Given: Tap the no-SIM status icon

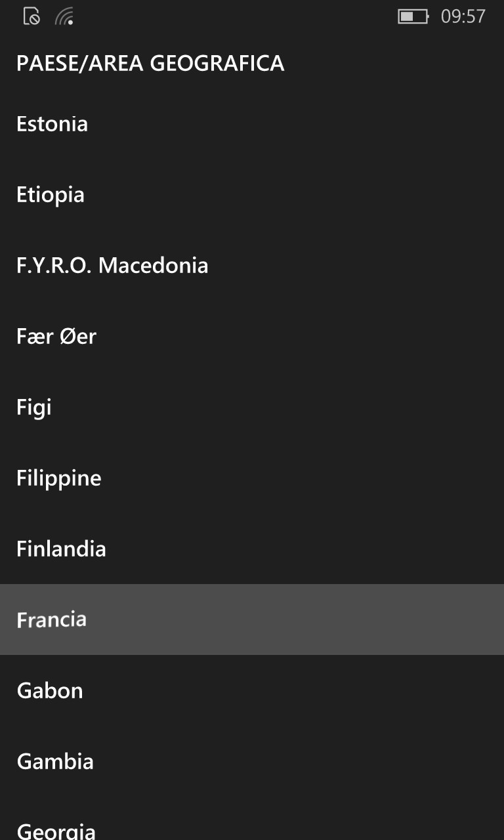Looking at the screenshot, I should click(31, 16).
